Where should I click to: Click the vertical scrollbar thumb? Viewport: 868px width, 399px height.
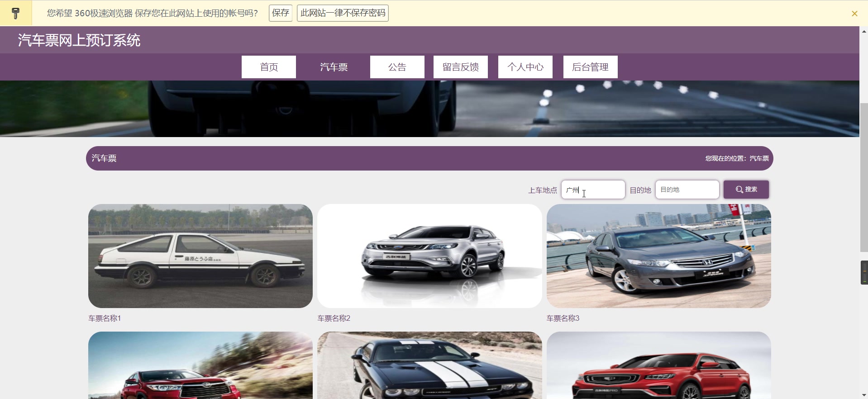[864, 177]
